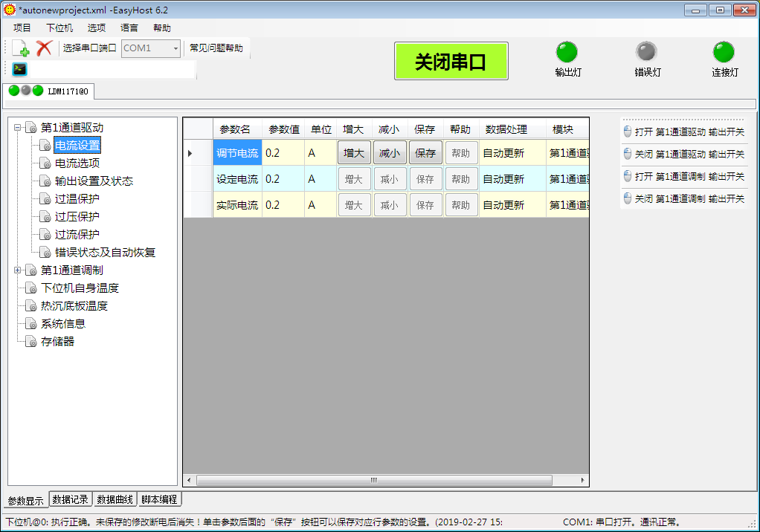Viewport: 760px width, 532px height.
Task: Turn on 第1通道调制 output switch (打开)
Action: [x=684, y=177]
